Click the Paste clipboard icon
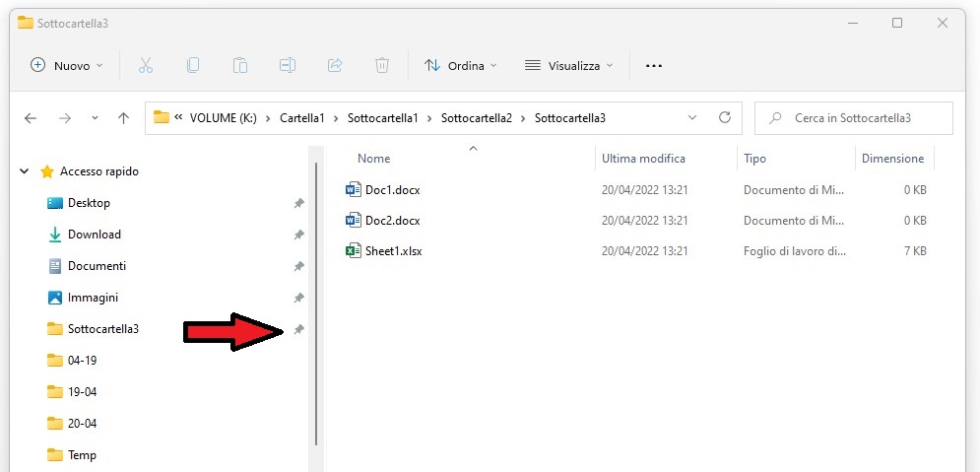The width and height of the screenshot is (980, 472). point(240,65)
